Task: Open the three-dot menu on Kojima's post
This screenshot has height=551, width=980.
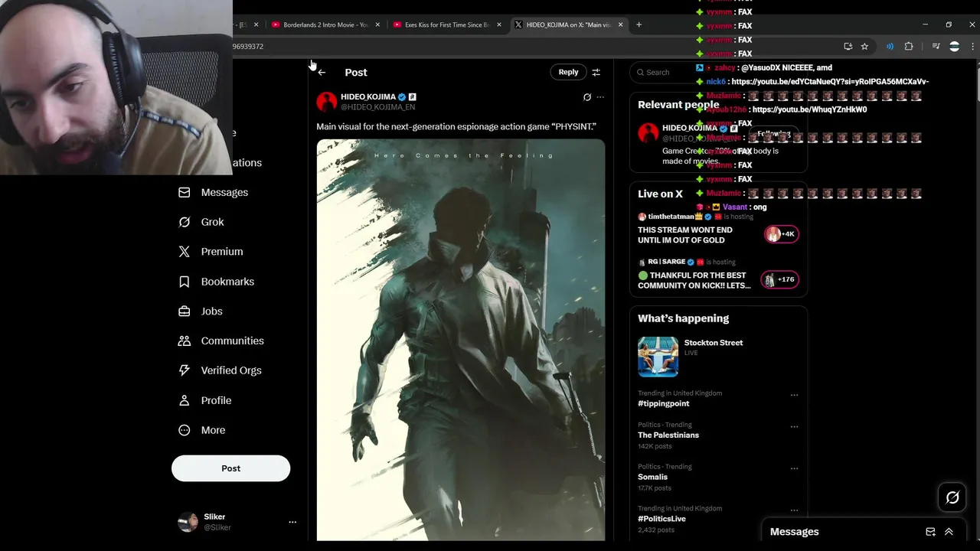Action: (x=600, y=97)
